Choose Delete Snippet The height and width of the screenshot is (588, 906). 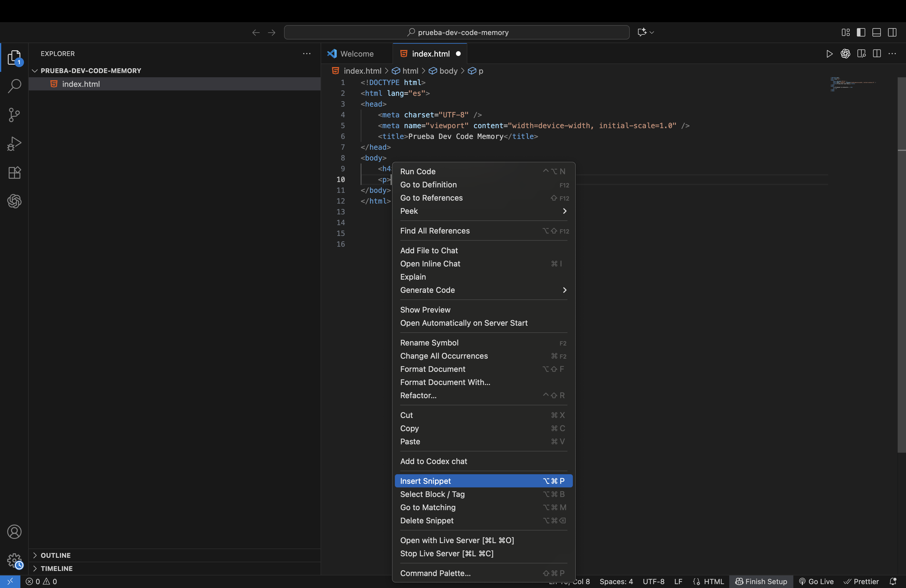[484, 521]
